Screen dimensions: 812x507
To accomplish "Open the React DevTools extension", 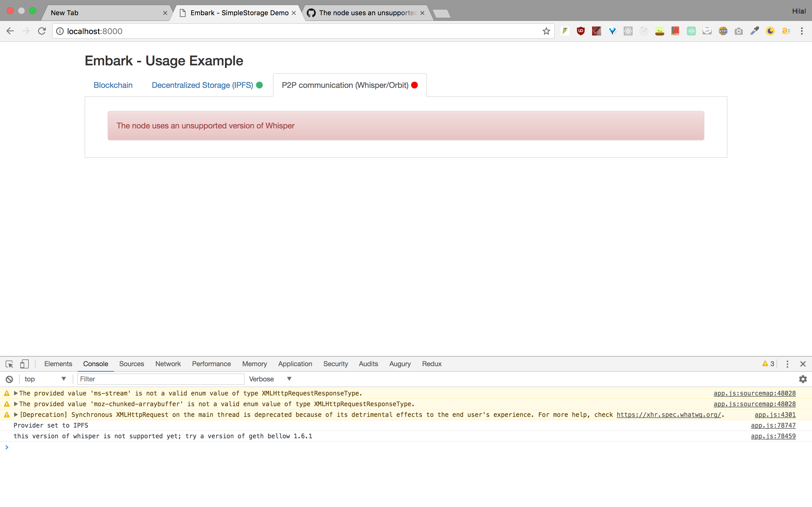I will coord(628,31).
